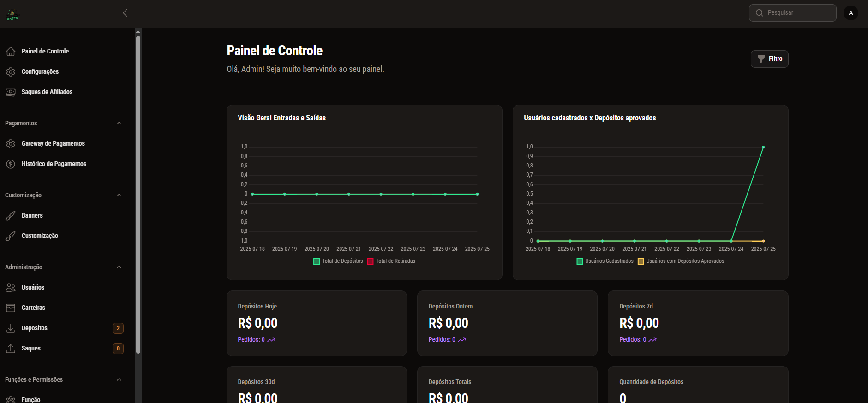
Task: Click the Usuários people icon
Action: [11, 288]
